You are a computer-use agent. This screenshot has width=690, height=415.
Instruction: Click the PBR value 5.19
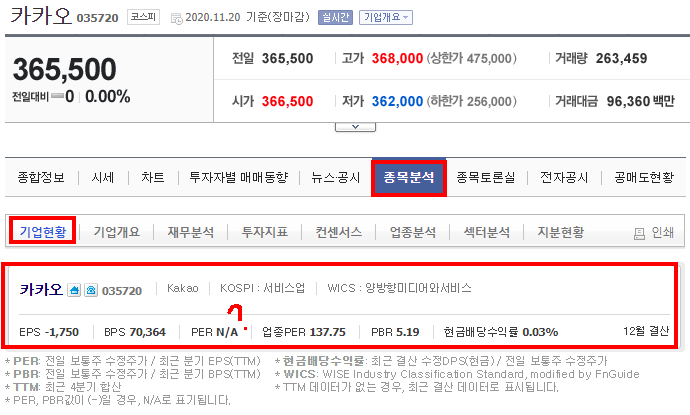pyautogui.click(x=407, y=332)
